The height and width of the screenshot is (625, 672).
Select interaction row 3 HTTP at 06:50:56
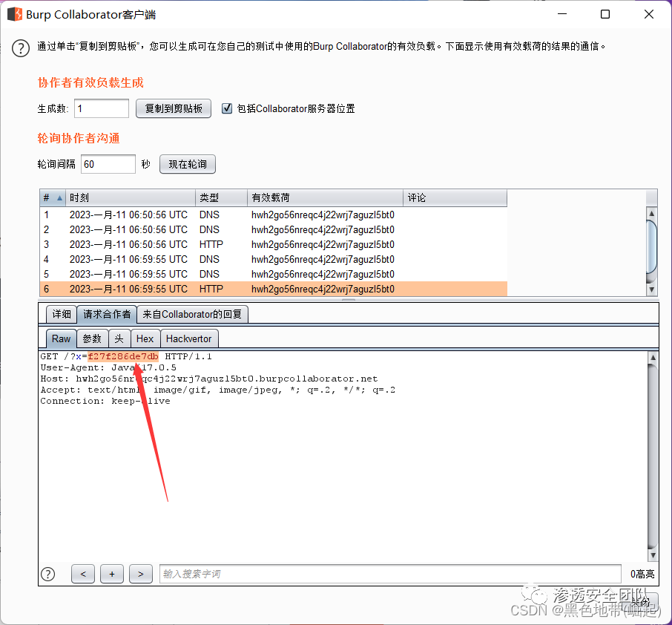(x=274, y=244)
